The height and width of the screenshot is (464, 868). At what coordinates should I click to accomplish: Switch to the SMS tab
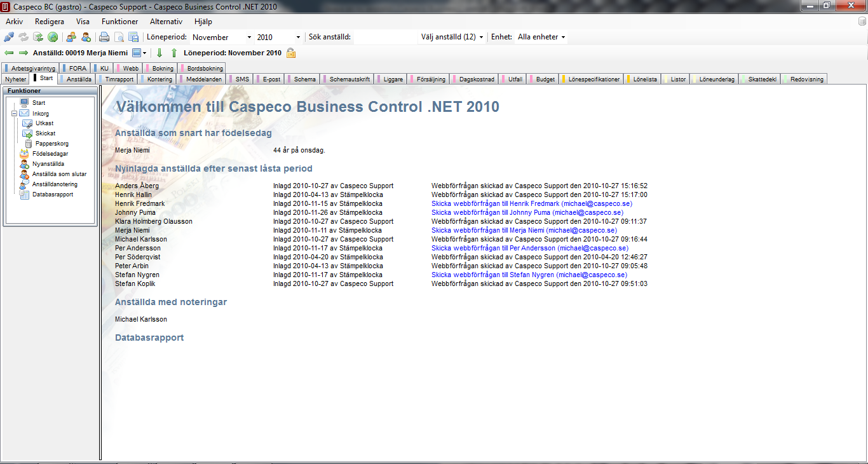(240, 79)
